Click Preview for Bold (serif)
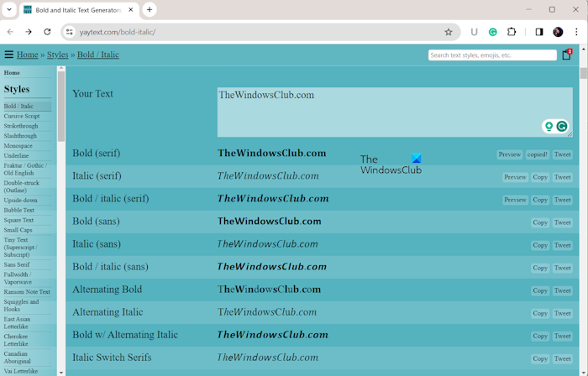This screenshot has width=588, height=376. click(x=510, y=154)
